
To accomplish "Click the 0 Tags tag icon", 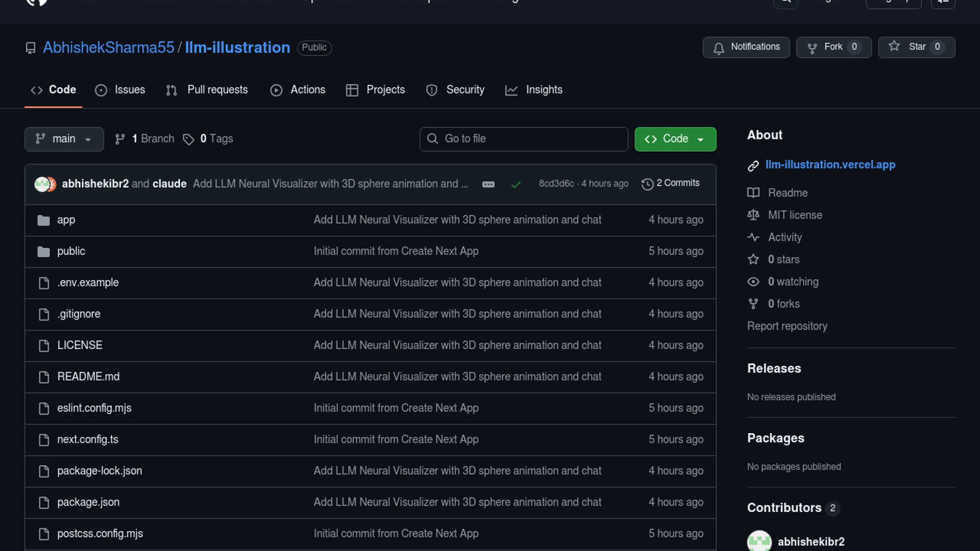I will [x=188, y=139].
